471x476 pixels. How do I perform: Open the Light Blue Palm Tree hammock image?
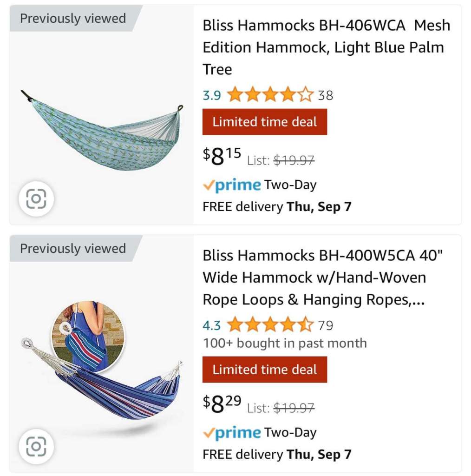(103, 130)
